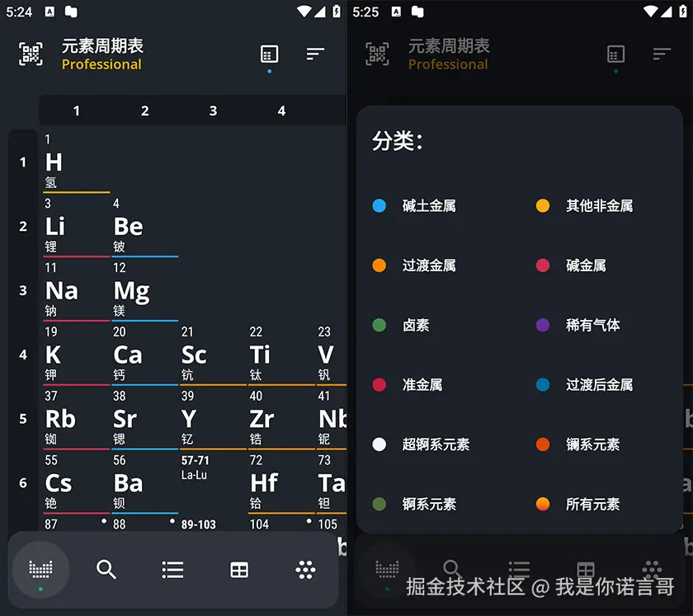Open the list view tab in bottom navigation
The height and width of the screenshot is (616, 693).
(x=172, y=570)
